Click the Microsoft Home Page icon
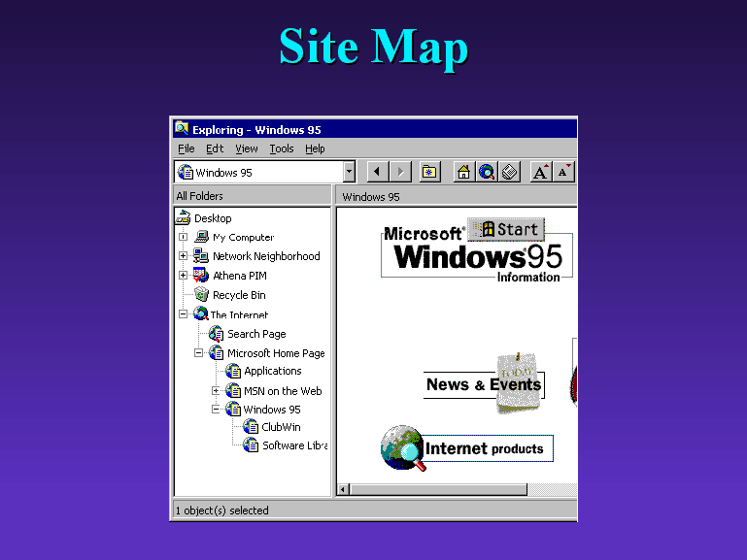Image resolution: width=747 pixels, height=560 pixels. [216, 352]
